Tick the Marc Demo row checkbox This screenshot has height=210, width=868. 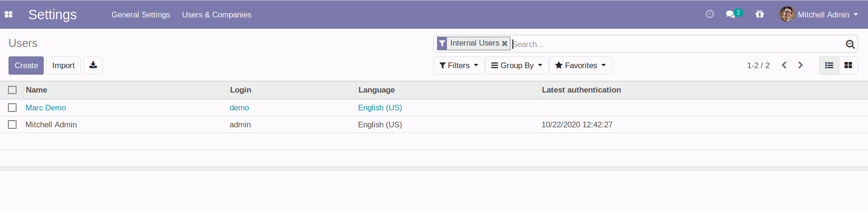pos(12,108)
